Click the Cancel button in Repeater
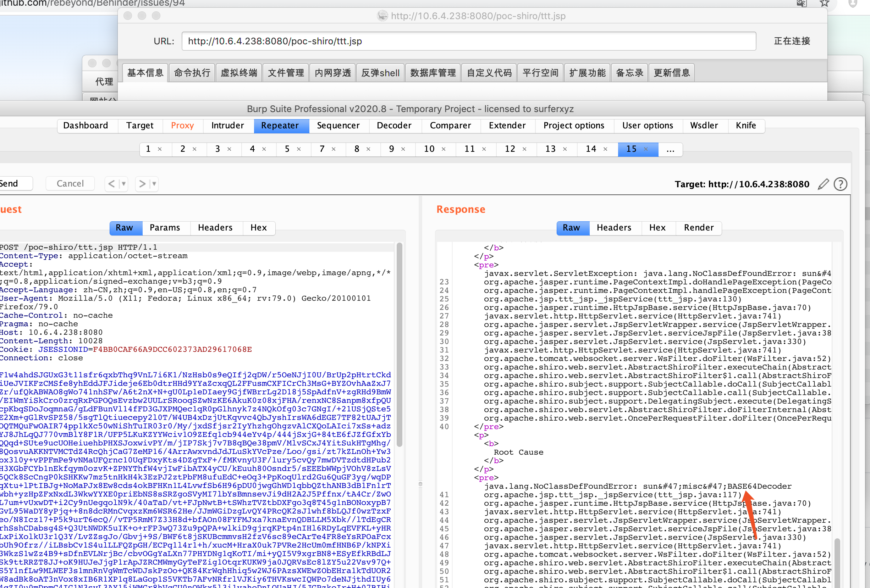Viewport: 870px width, 588px height. 70,183
